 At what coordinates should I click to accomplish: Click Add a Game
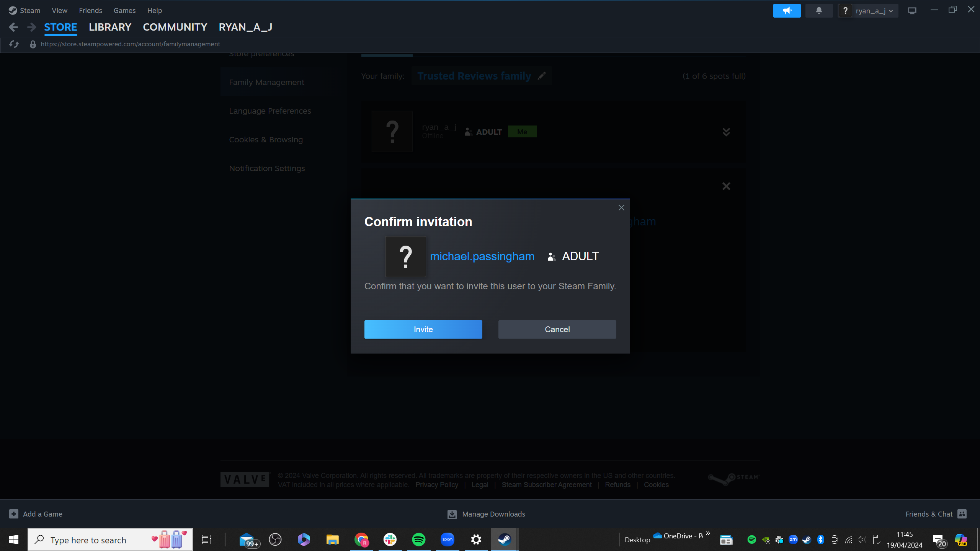pyautogui.click(x=36, y=514)
